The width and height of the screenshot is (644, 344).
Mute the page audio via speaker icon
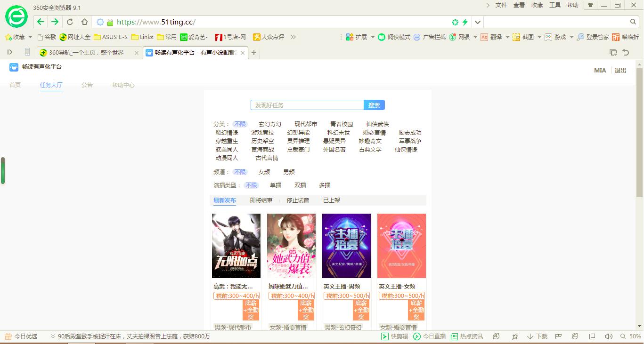point(608,336)
